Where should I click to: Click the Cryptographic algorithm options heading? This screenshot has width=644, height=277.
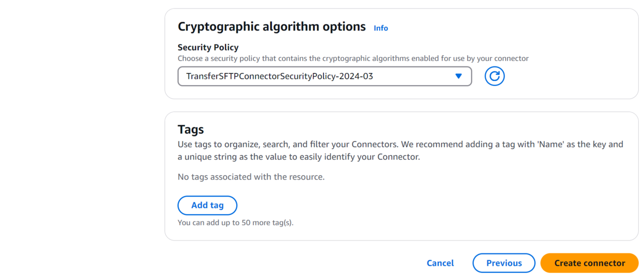272,27
